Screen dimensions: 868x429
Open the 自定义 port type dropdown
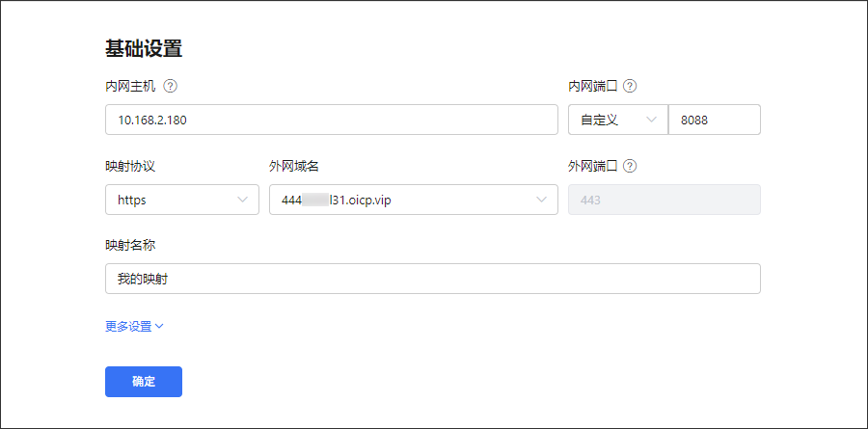coord(617,120)
